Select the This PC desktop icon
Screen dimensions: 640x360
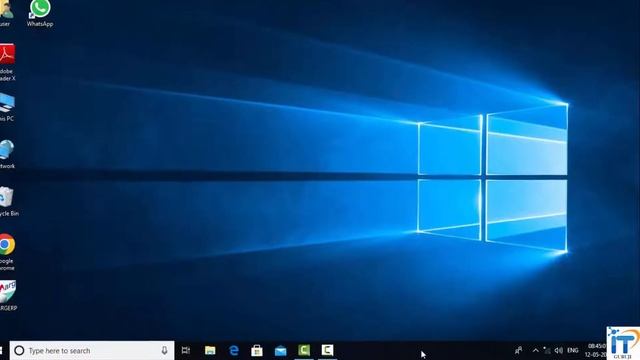[x=7, y=107]
